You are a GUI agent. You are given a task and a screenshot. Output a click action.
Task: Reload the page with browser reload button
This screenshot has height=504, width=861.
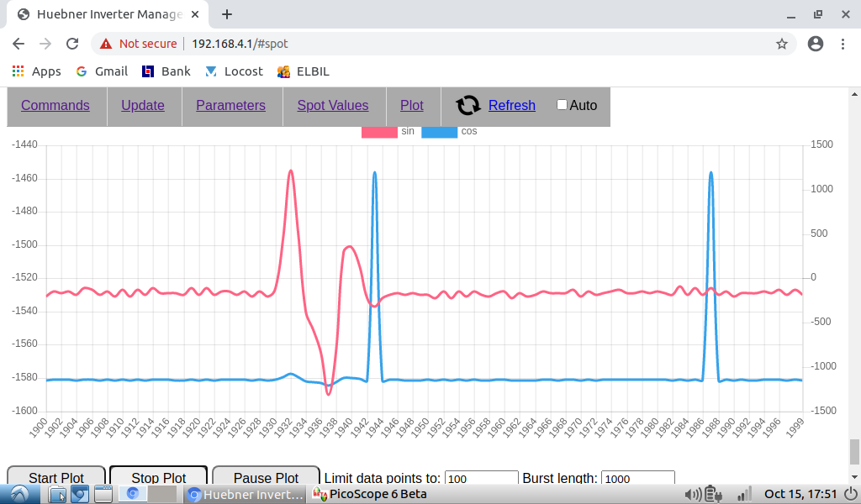point(72,44)
